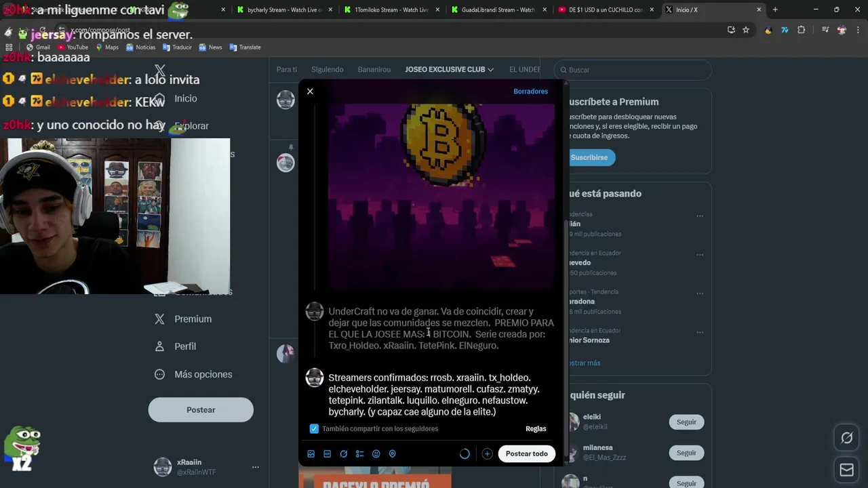Open options for the Sornoza trend
This screenshot has height=488, width=868.
coord(700,332)
